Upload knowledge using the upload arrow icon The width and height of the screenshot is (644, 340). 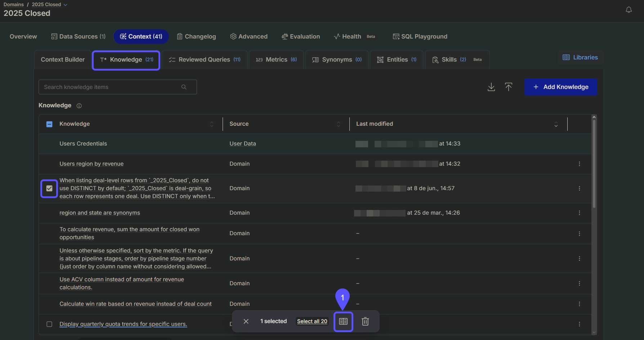coord(509,87)
